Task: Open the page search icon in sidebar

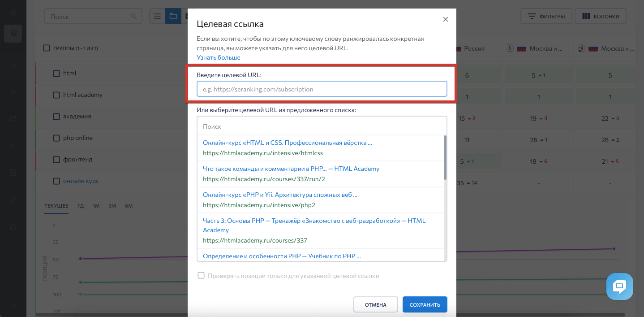Action: point(13,173)
